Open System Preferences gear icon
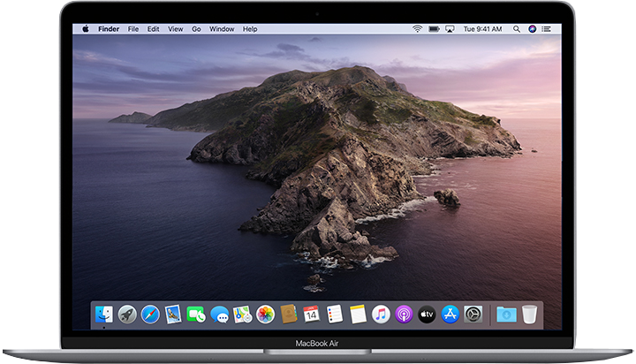The width and height of the screenshot is (636, 364). tap(473, 315)
